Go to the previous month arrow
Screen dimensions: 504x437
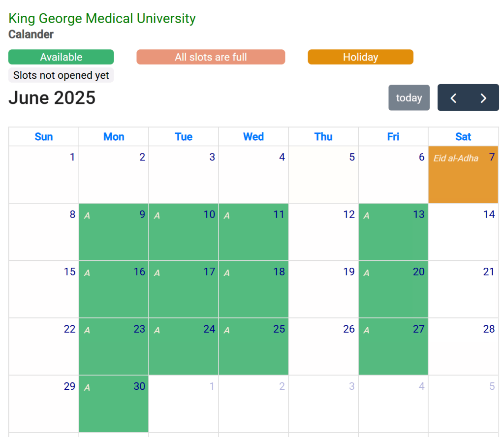(x=453, y=98)
